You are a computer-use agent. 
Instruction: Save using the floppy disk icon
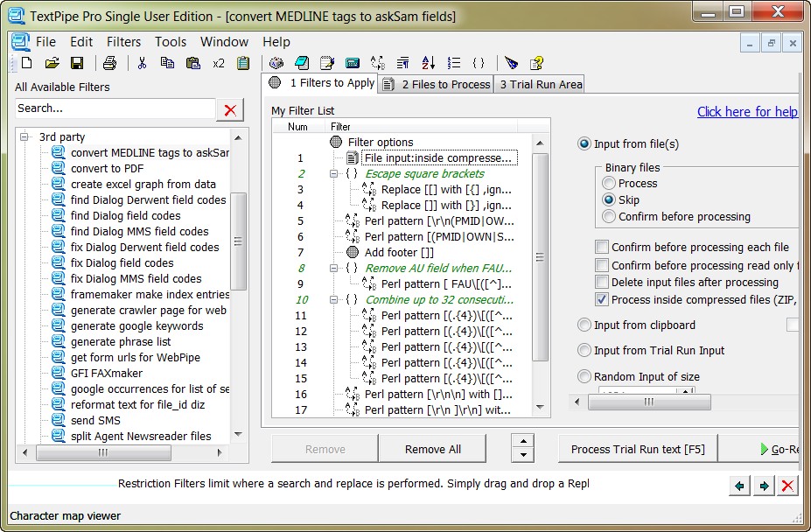click(x=77, y=63)
